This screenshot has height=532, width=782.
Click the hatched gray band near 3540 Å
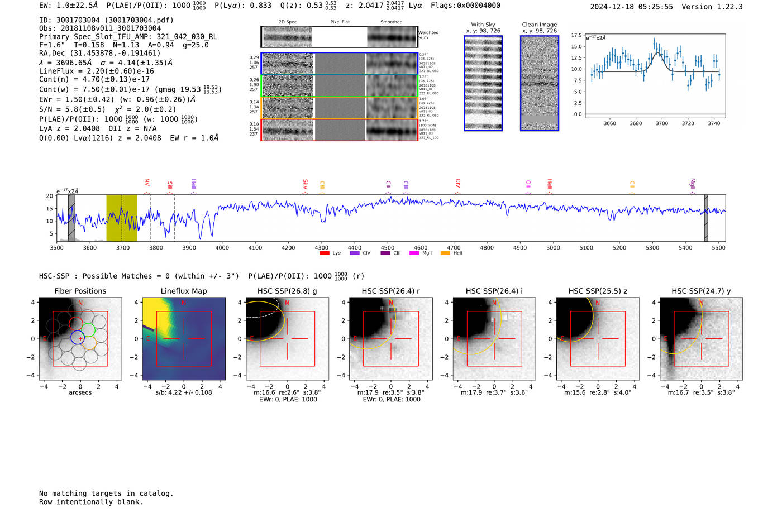point(71,218)
